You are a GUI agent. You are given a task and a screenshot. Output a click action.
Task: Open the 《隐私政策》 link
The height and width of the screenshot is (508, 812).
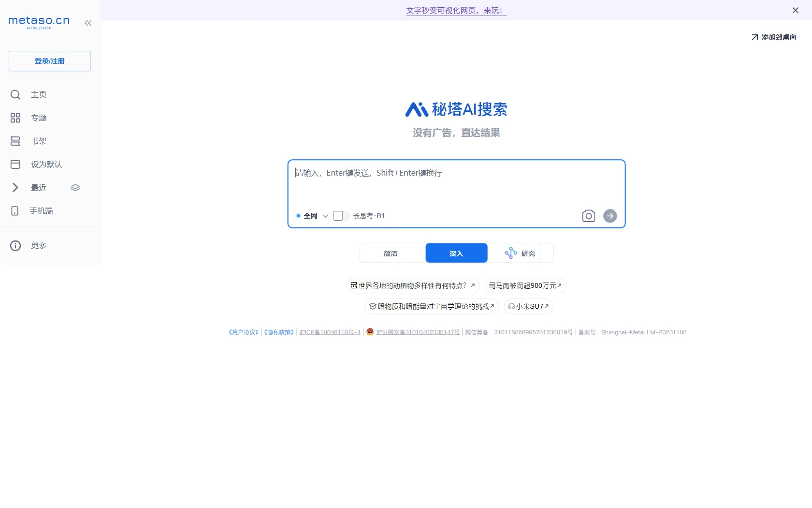(279, 332)
